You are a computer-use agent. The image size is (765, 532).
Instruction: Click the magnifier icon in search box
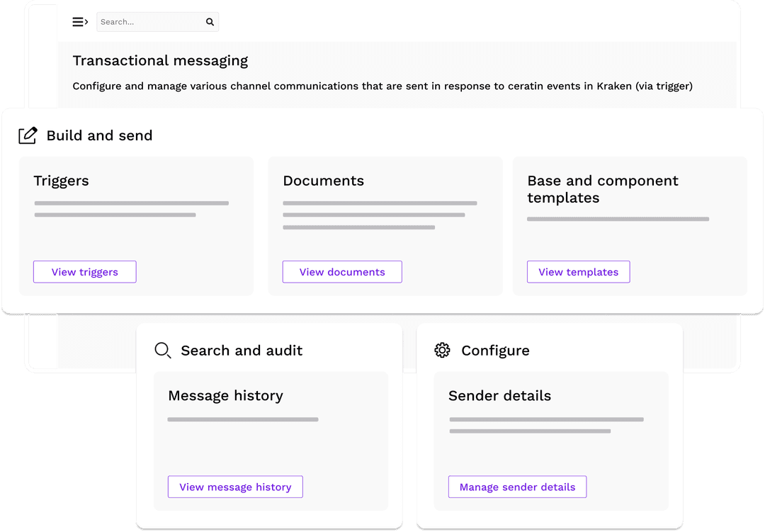210,22
